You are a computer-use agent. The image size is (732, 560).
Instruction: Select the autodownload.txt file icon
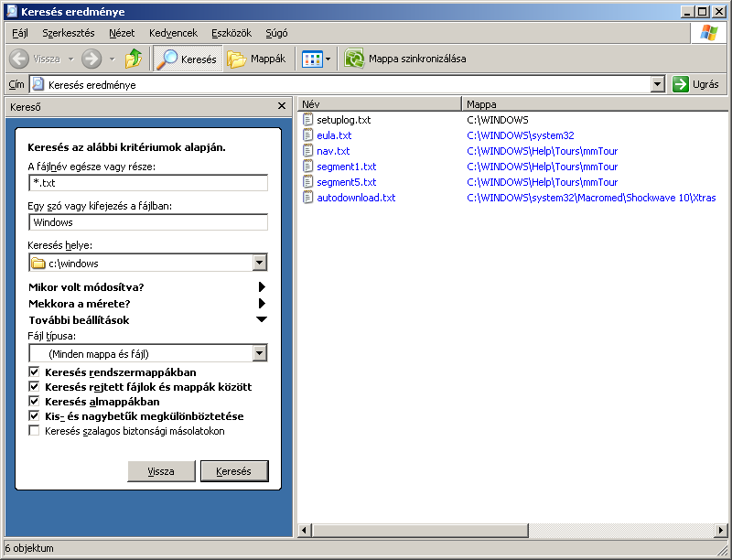pyautogui.click(x=307, y=198)
